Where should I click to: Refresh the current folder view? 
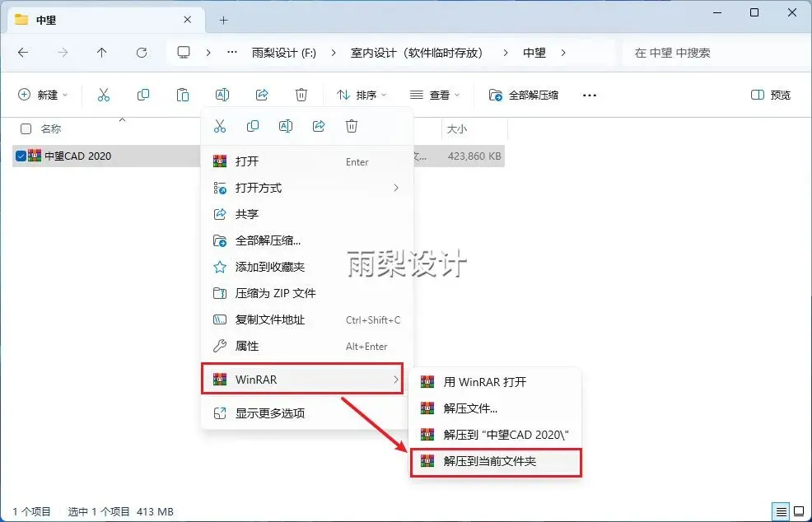tap(142, 53)
